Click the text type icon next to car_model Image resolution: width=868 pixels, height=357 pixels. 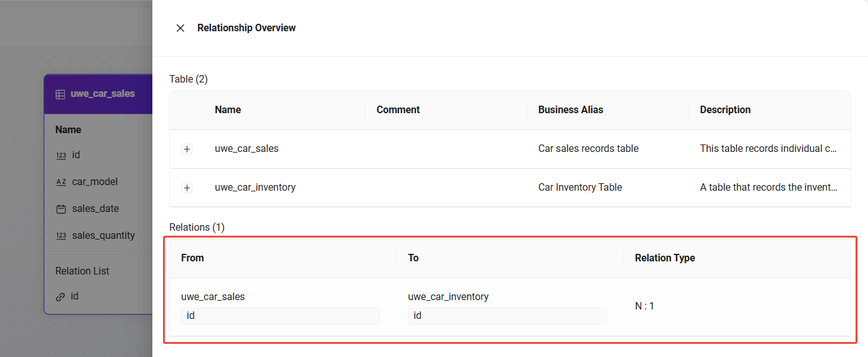click(61, 182)
